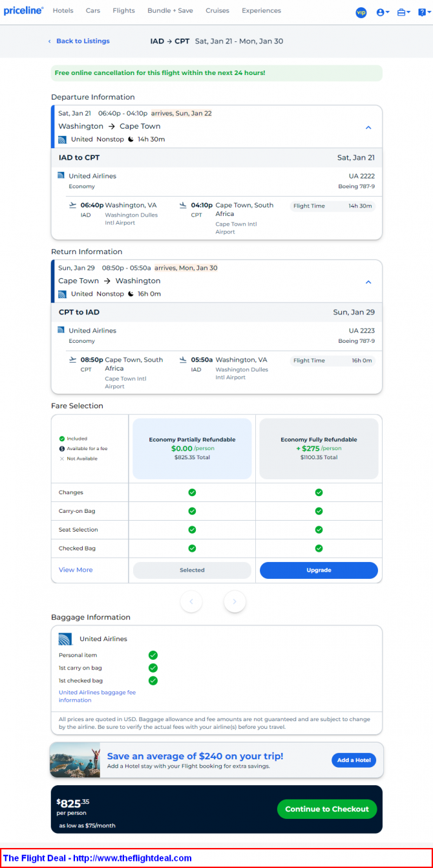Screen dimensions: 433x868
Task: Click takeoff plane icon at 06:40p
Action: coord(72,205)
